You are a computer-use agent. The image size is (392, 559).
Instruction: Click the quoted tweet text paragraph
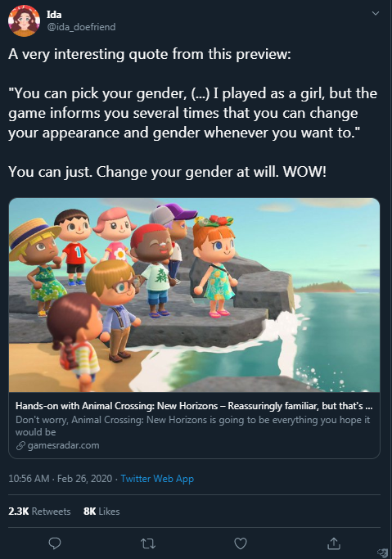tap(193, 113)
